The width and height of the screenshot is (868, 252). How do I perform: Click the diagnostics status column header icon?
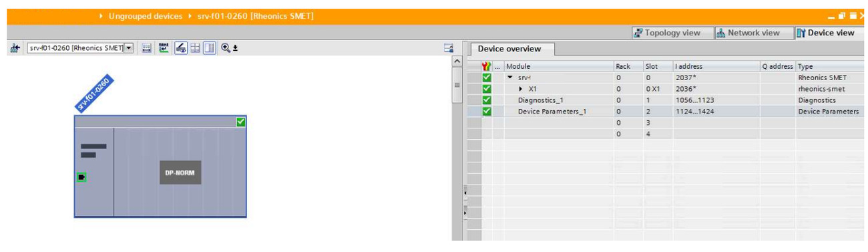[487, 66]
